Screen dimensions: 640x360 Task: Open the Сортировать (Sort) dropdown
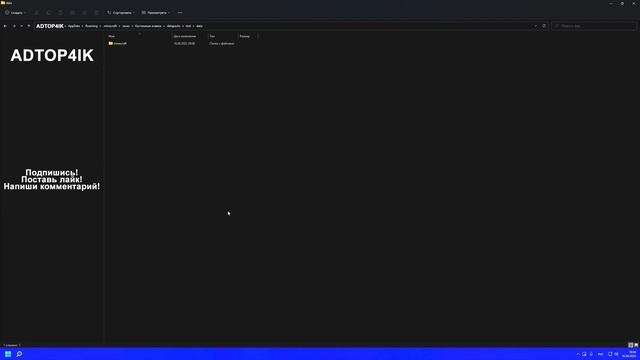click(120, 13)
